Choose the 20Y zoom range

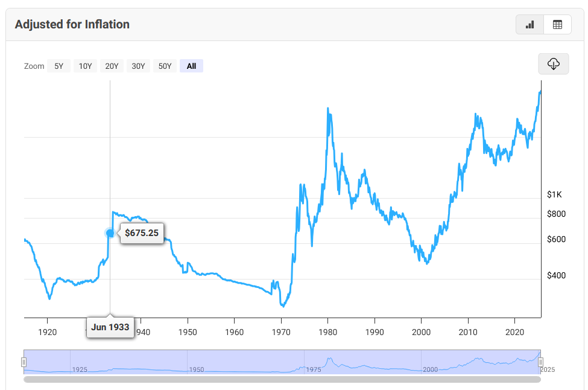[x=112, y=66]
